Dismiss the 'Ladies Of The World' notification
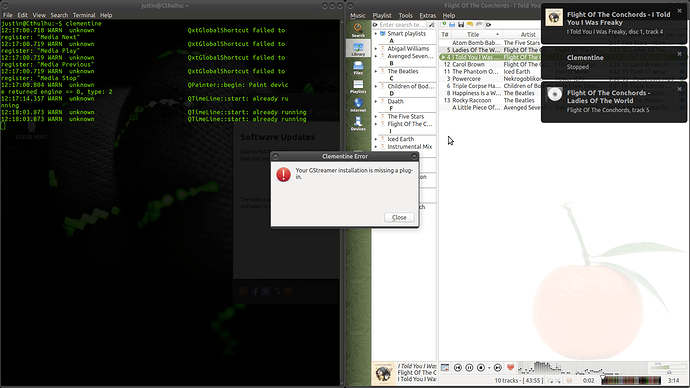 (679, 89)
